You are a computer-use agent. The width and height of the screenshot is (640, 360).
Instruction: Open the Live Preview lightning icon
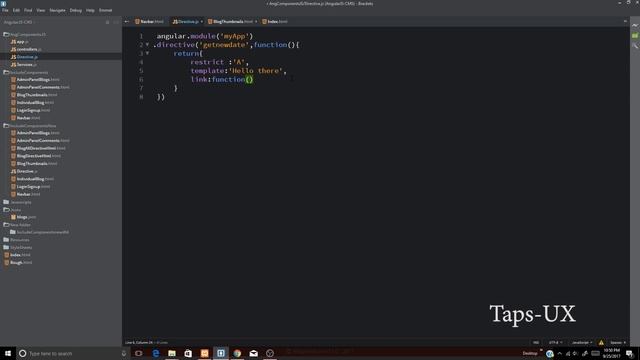pos(635,26)
